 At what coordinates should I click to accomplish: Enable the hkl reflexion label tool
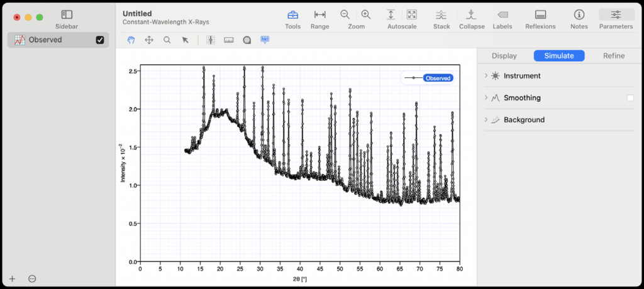[x=265, y=40]
